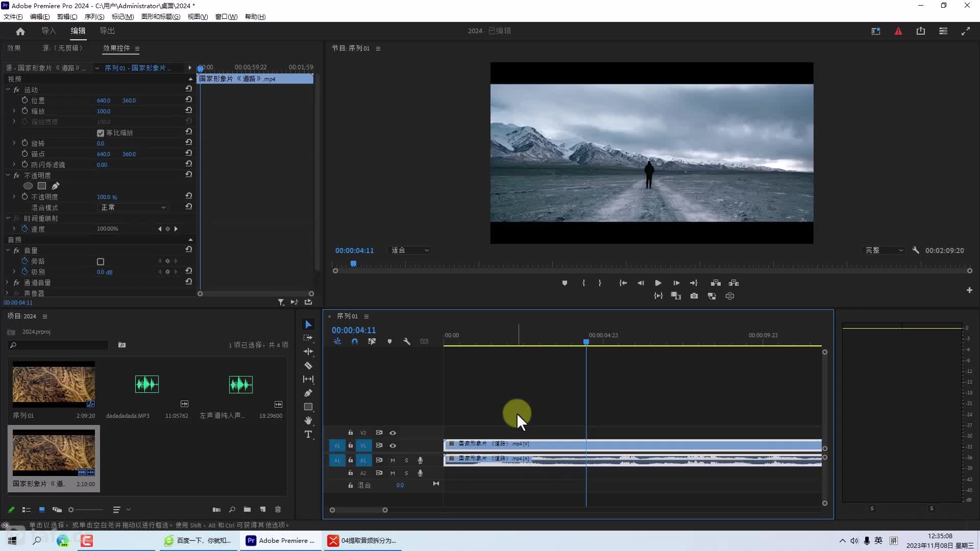980x551 pixels.
Task: Create new bin in Project panel
Action: click(x=247, y=509)
